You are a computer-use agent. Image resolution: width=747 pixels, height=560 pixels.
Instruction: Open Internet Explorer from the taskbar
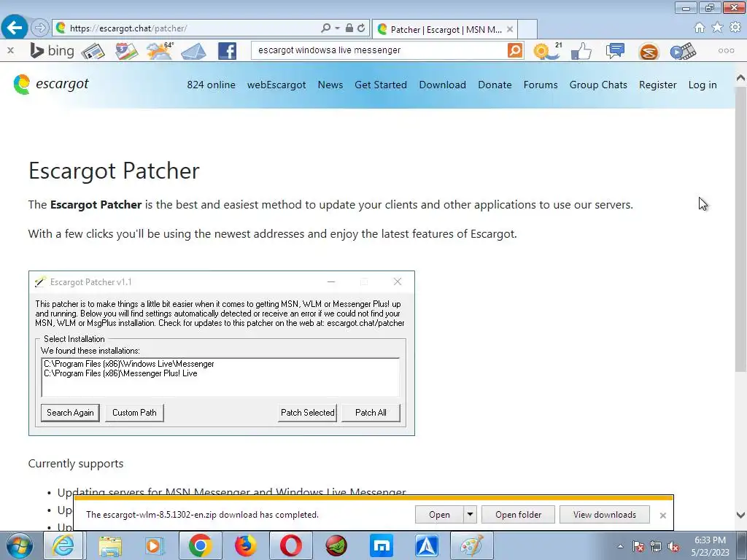64,545
